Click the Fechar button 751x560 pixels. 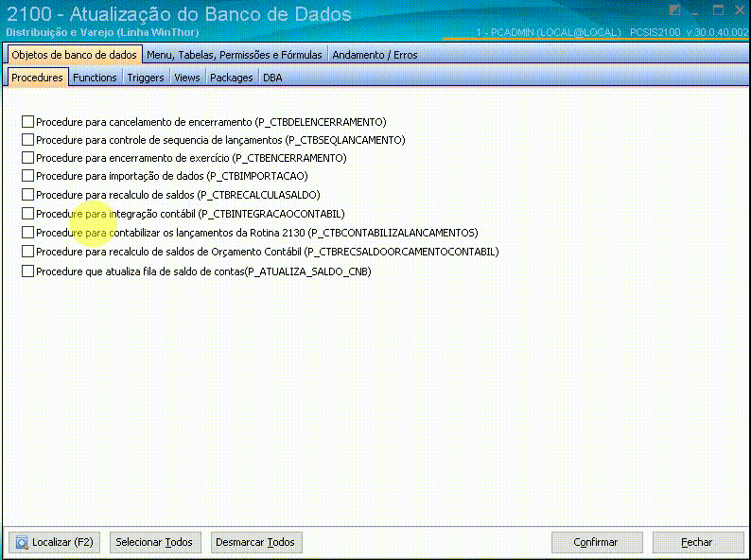click(698, 542)
